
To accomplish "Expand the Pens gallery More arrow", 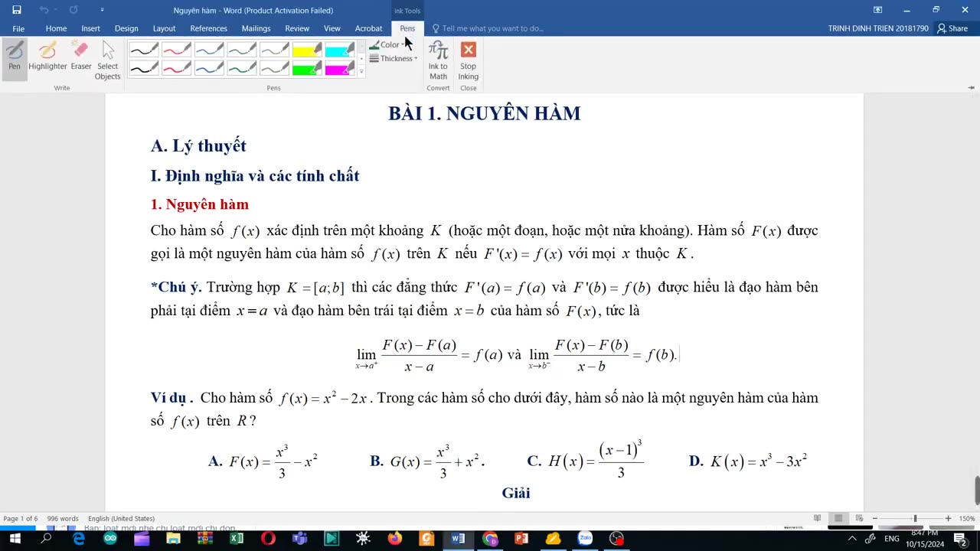I will [361, 72].
